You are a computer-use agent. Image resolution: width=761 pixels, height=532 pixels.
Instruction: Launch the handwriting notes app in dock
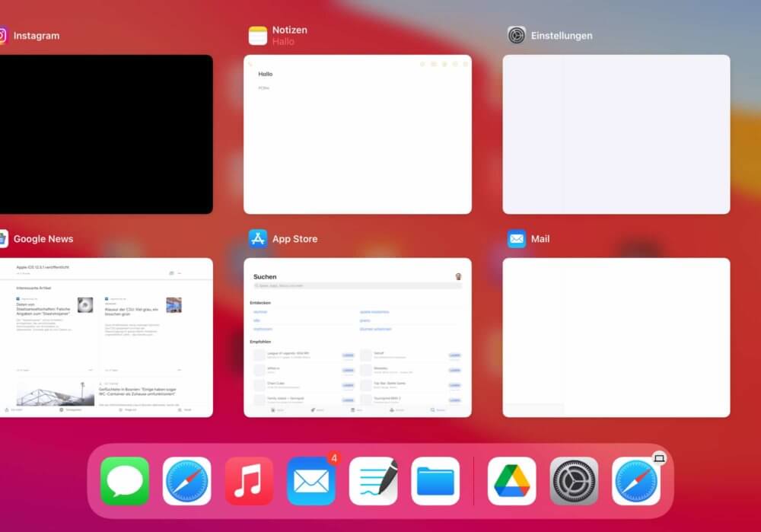click(x=373, y=481)
